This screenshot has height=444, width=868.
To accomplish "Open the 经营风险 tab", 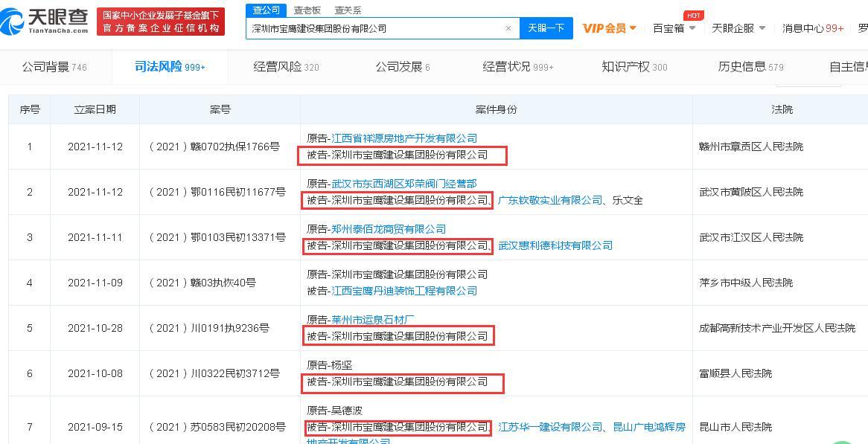I will click(286, 67).
